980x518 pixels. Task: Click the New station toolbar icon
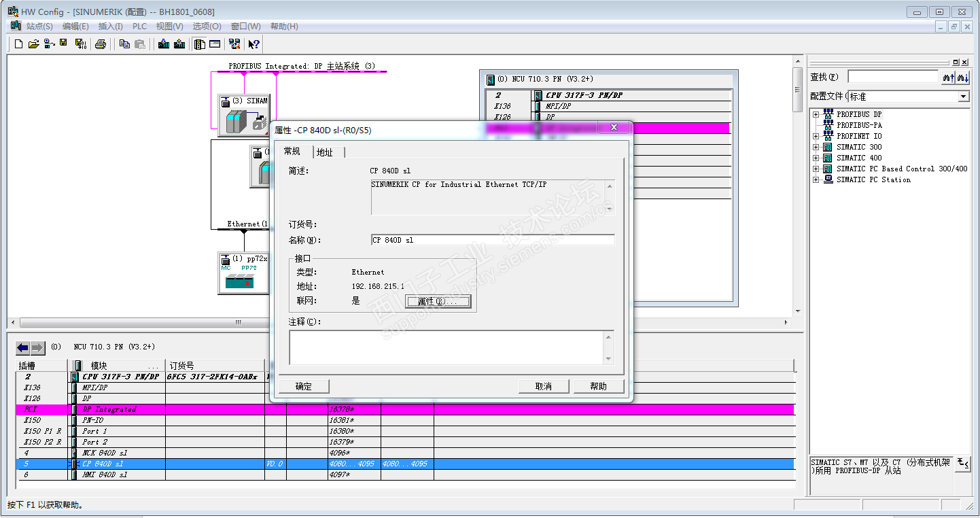coord(18,44)
